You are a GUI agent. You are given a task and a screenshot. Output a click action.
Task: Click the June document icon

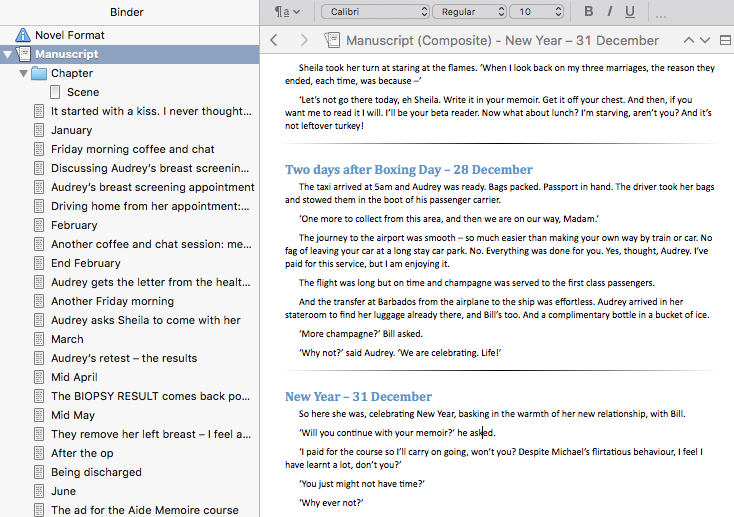[39, 491]
